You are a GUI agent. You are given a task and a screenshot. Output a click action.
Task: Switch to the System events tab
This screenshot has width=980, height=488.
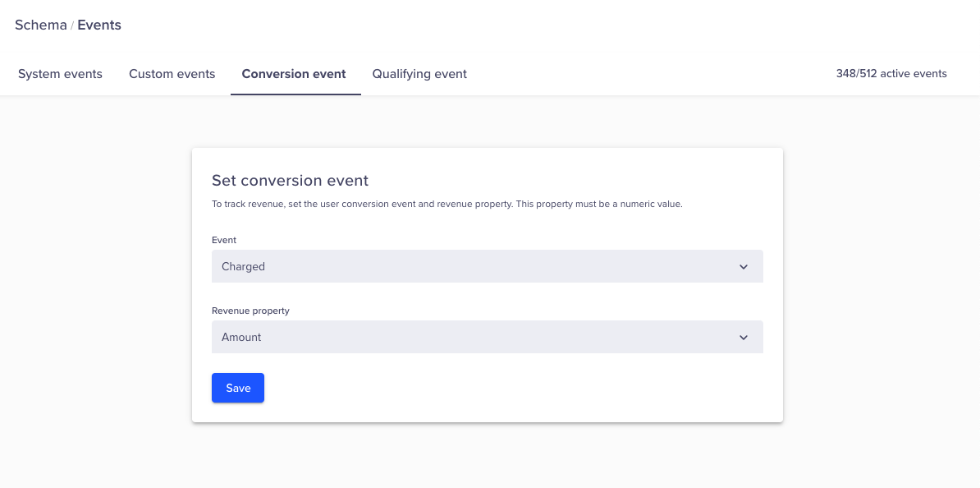(x=60, y=74)
